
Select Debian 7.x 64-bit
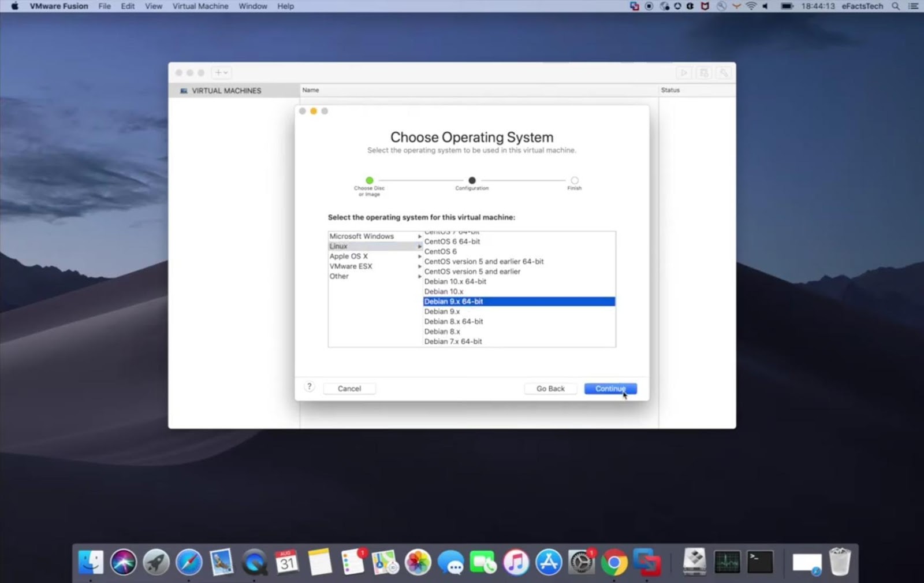point(519,341)
